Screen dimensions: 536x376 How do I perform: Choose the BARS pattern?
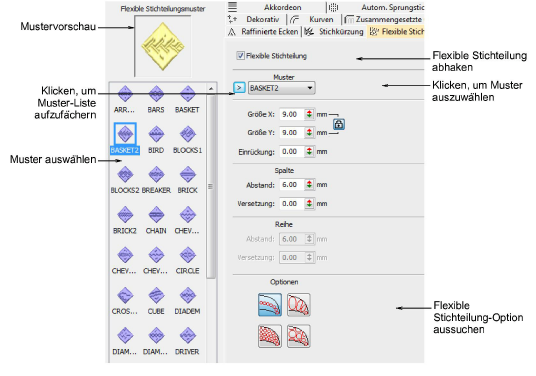156,94
